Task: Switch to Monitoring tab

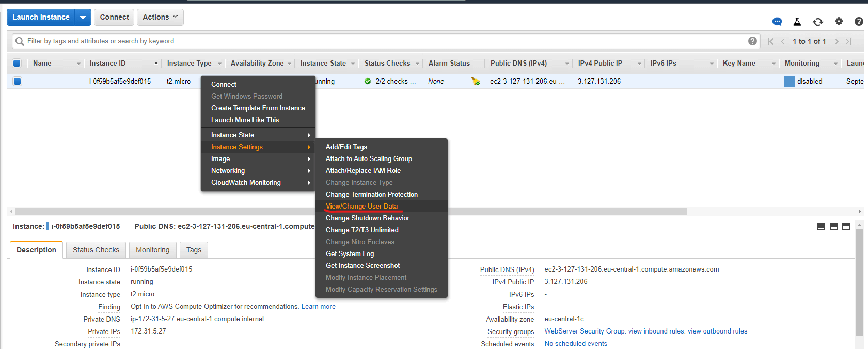Action: tap(152, 250)
